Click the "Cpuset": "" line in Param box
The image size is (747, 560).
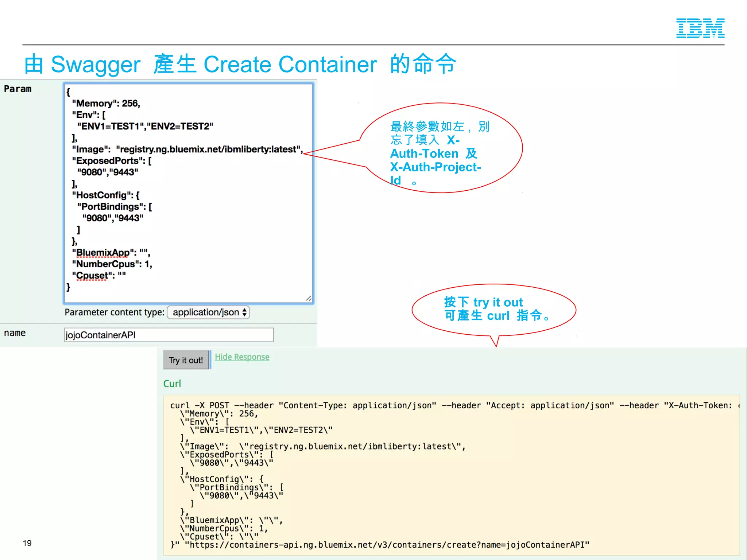point(99,276)
